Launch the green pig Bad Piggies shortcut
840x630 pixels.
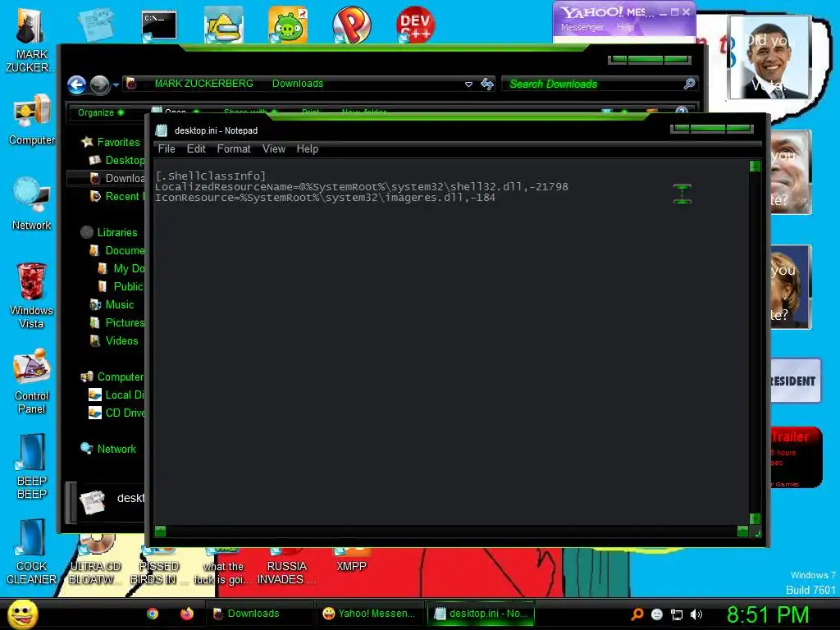(288, 25)
